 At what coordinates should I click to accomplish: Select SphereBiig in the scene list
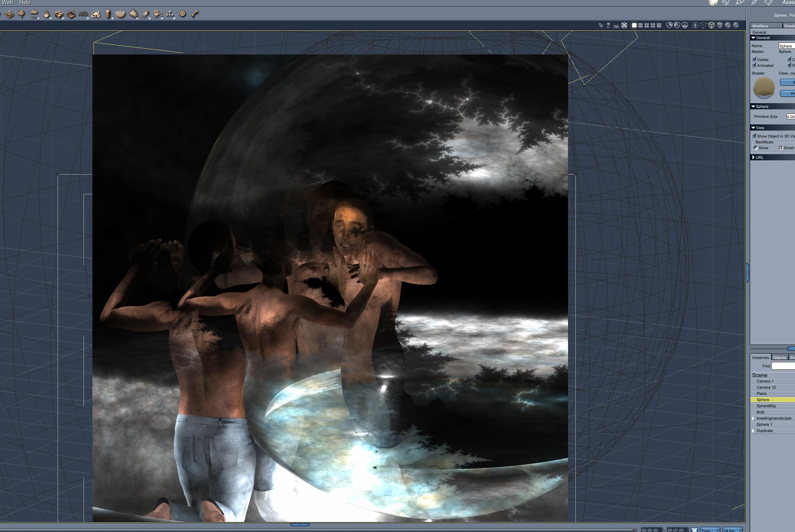click(766, 406)
